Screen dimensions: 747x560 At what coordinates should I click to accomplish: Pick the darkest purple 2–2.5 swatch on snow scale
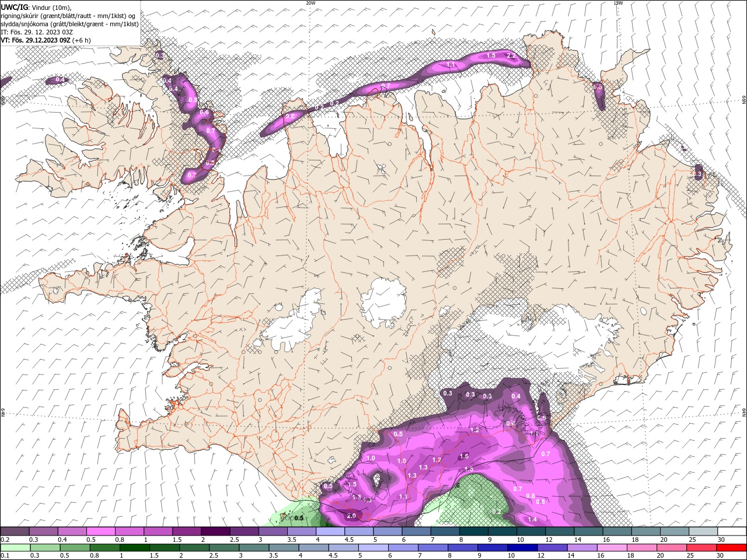click(216, 531)
